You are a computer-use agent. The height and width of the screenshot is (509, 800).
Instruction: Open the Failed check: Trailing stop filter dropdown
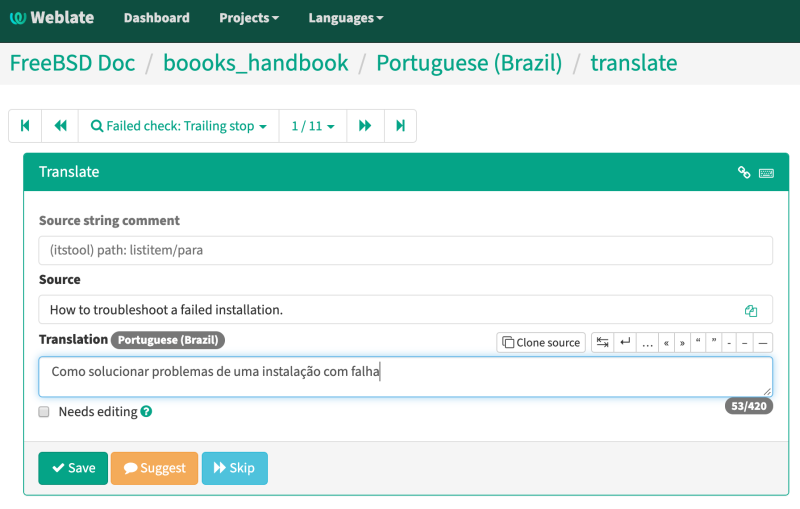[179, 126]
